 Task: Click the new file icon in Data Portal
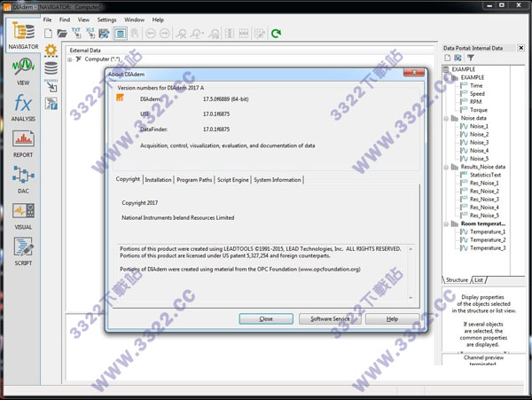[x=448, y=58]
